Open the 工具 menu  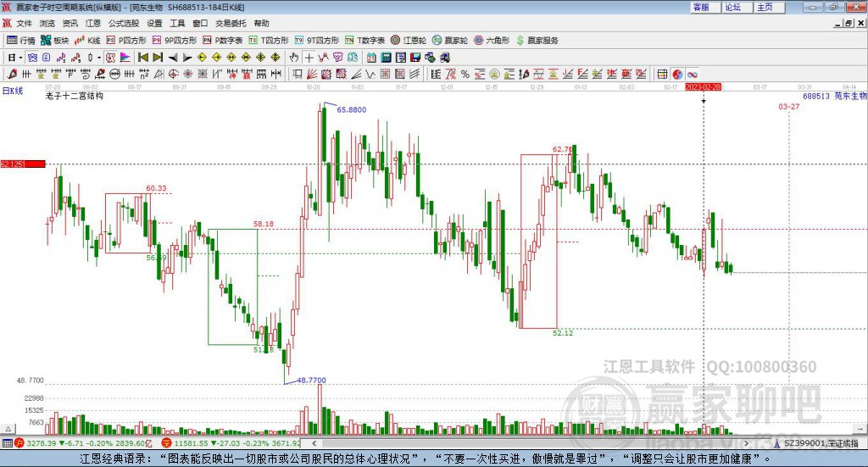[177, 23]
